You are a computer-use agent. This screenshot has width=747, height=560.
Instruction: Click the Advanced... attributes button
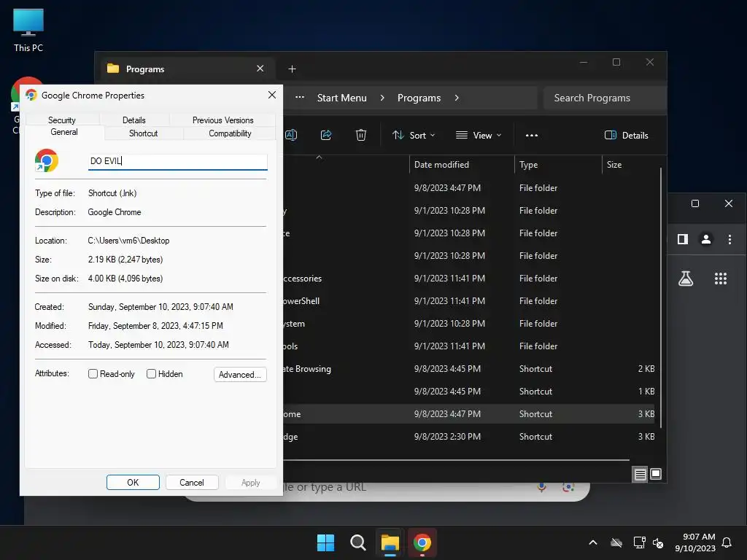coord(240,374)
